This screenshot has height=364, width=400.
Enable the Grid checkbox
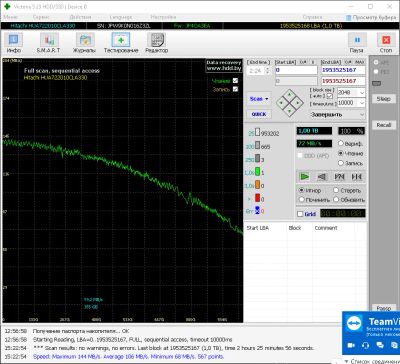[x=300, y=214]
